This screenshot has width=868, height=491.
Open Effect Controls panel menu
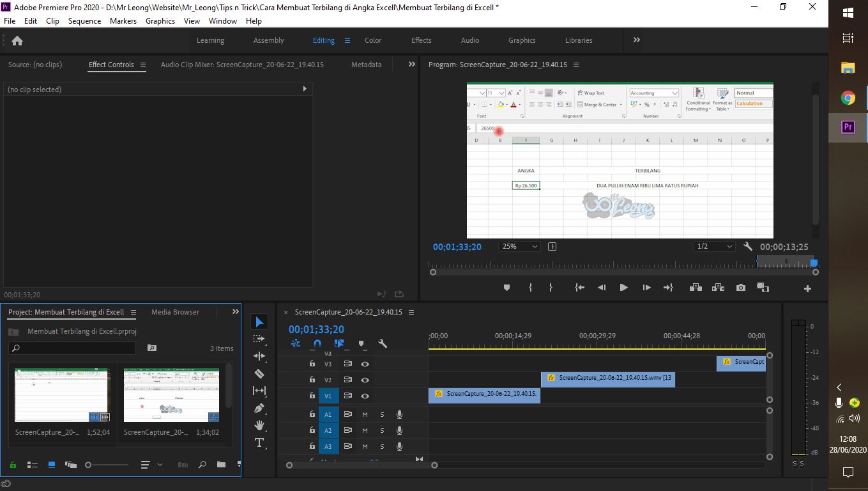coord(143,65)
